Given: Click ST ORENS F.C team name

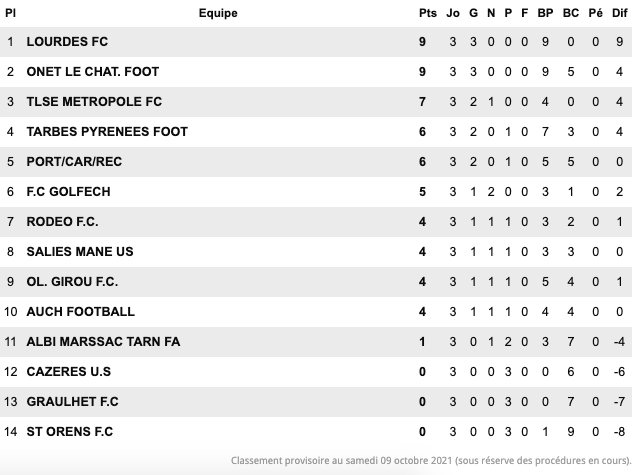Looking at the screenshot, I should (x=70, y=432).
